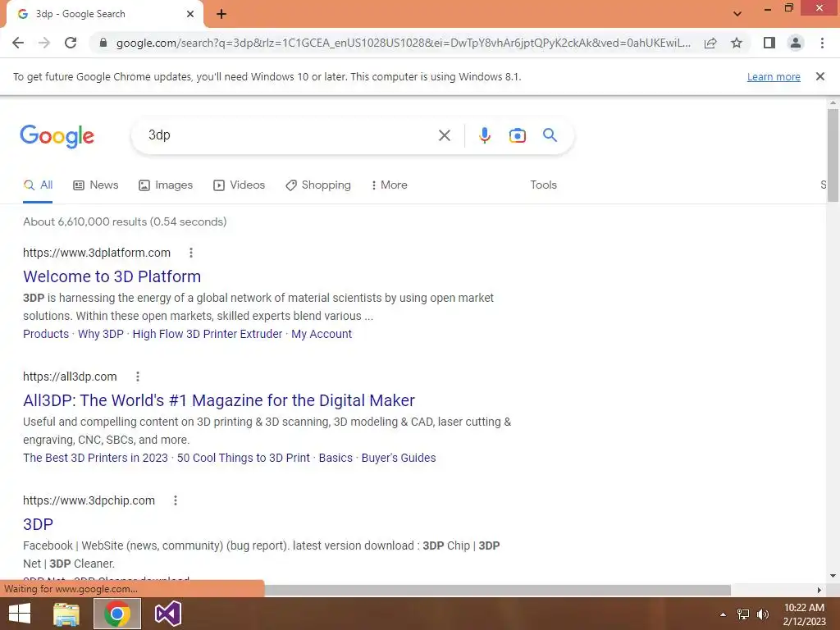Open the Windows Start button
840x630 pixels.
click(x=20, y=614)
